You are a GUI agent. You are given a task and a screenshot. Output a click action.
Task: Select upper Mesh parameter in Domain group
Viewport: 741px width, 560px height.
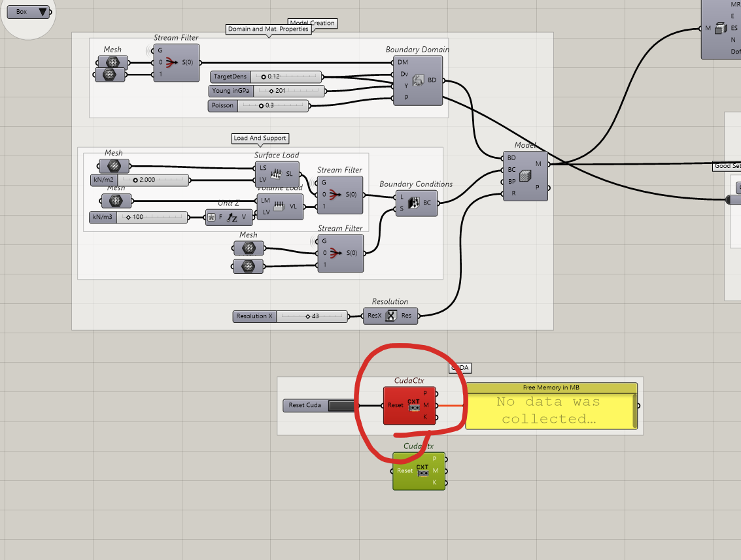pyautogui.click(x=112, y=62)
